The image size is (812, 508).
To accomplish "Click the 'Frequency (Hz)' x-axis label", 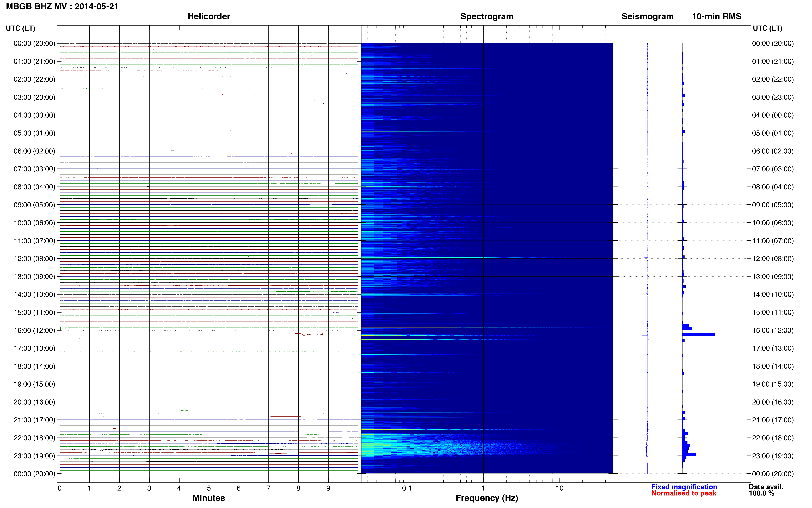I will (487, 498).
